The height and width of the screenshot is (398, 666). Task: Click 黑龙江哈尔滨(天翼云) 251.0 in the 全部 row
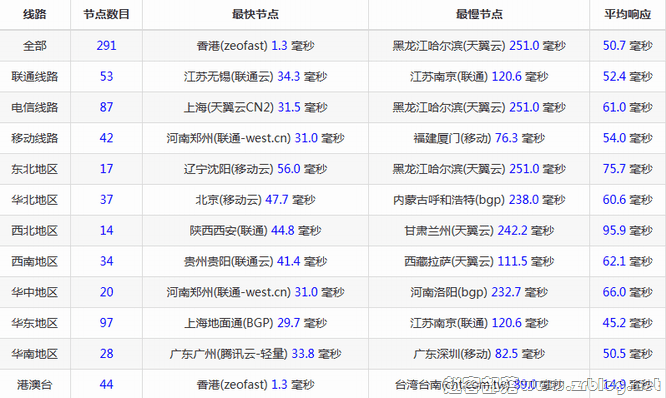[x=466, y=45]
